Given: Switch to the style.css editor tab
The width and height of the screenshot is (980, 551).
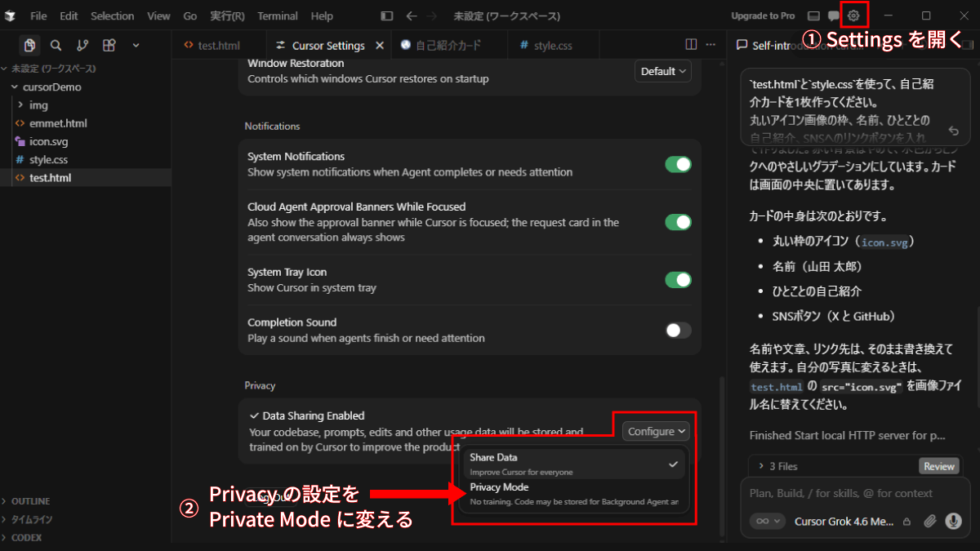Looking at the screenshot, I should tap(553, 46).
